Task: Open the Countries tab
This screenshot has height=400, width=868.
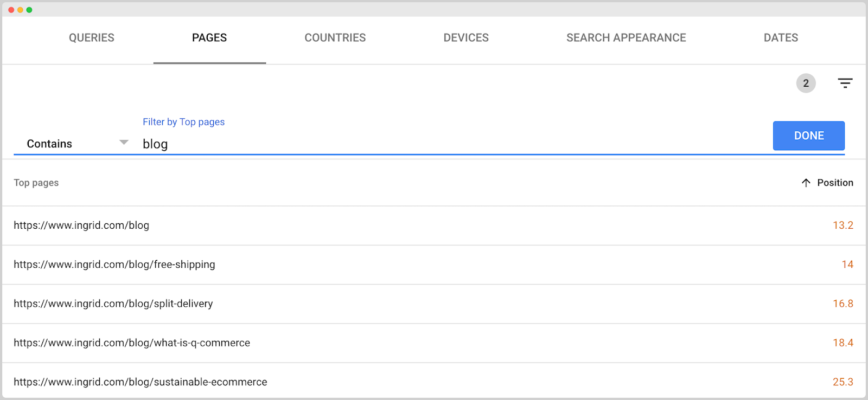Action: (335, 38)
